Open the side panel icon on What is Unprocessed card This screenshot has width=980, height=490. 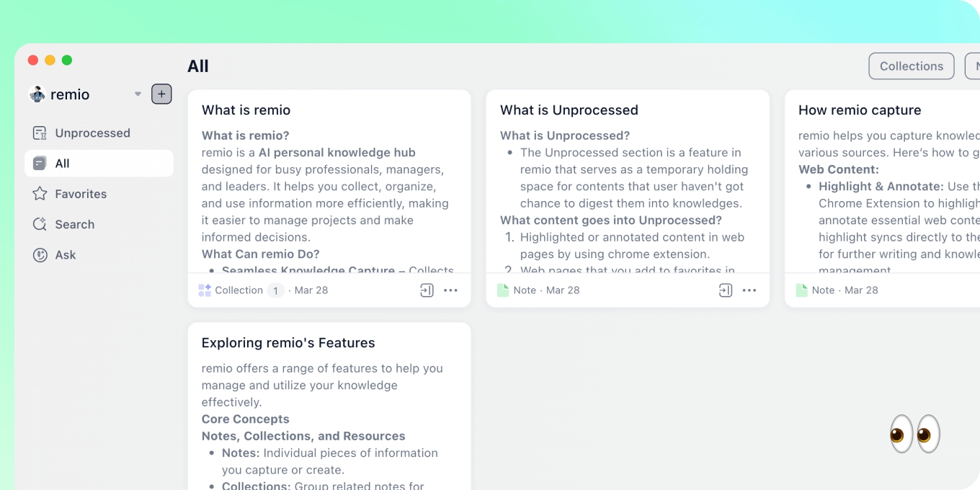[726, 290]
